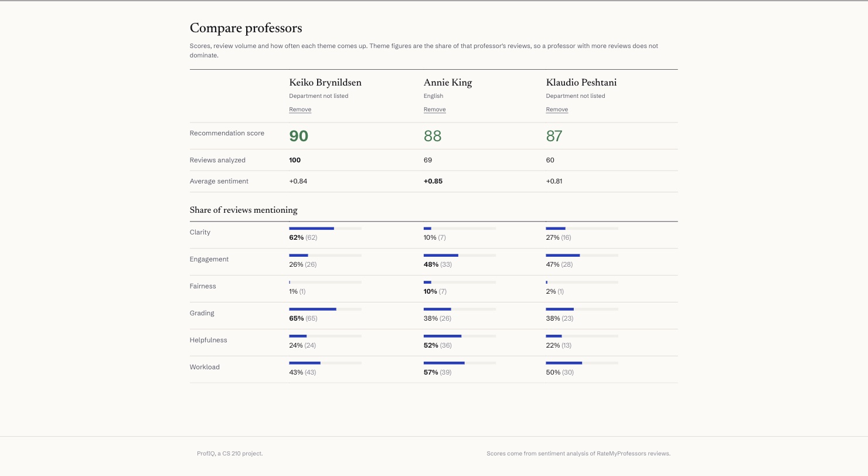Click Annie King's Workload share bar
Screen dimensions: 868x476
click(460, 363)
